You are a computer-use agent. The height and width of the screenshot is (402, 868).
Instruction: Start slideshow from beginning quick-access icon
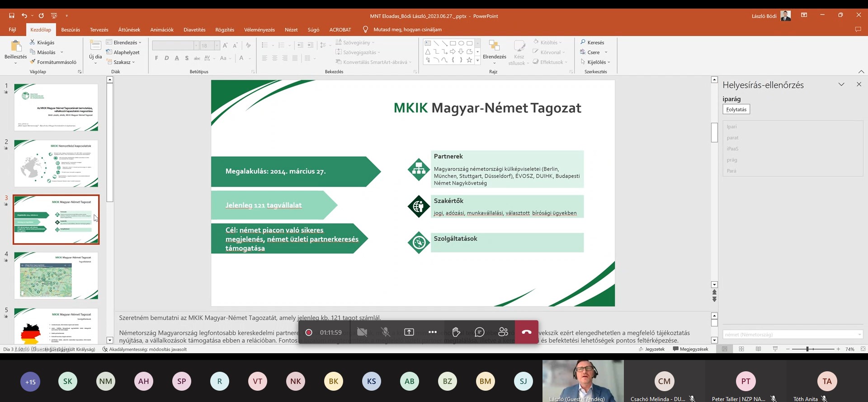click(x=54, y=15)
